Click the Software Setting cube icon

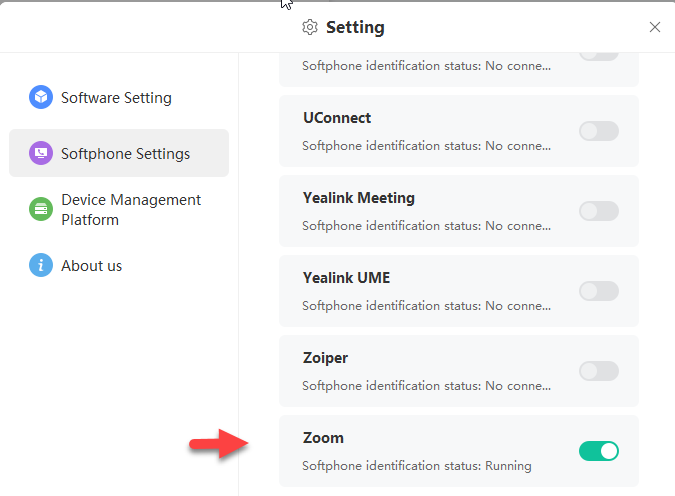[41, 97]
